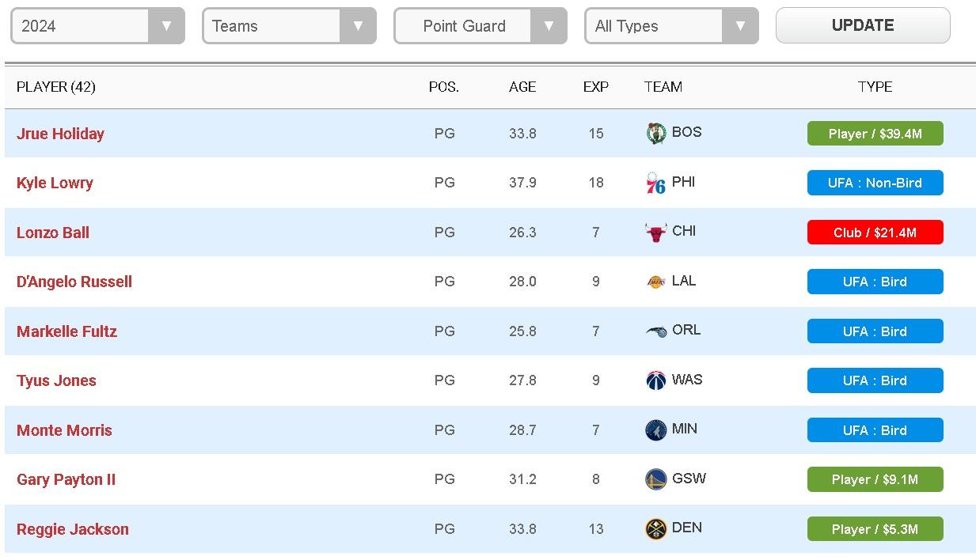This screenshot has height=560, width=976.
Task: Sort table by AGE column header
Action: 522,87
